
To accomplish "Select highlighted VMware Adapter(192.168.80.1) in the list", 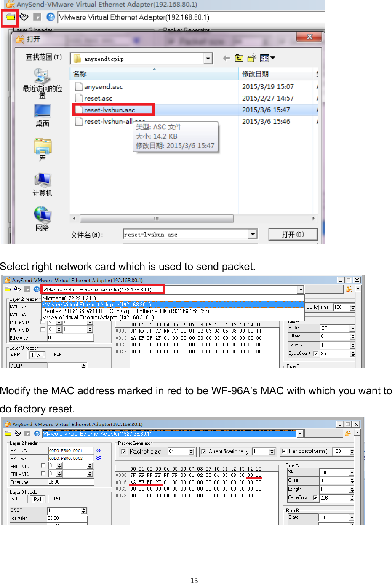I will [x=173, y=304].
